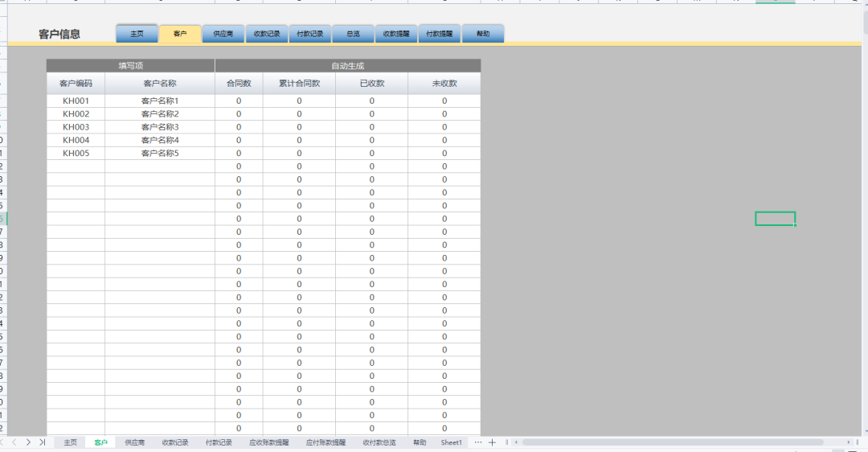Image resolution: width=868 pixels, height=452 pixels.
Task: Switch to 付款记录 sheet tab at bottom
Action: 219,442
